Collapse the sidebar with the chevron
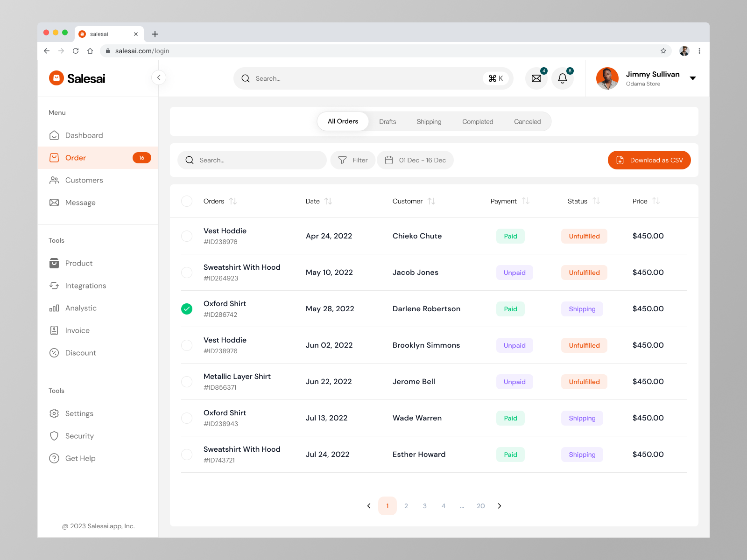 (x=159, y=77)
